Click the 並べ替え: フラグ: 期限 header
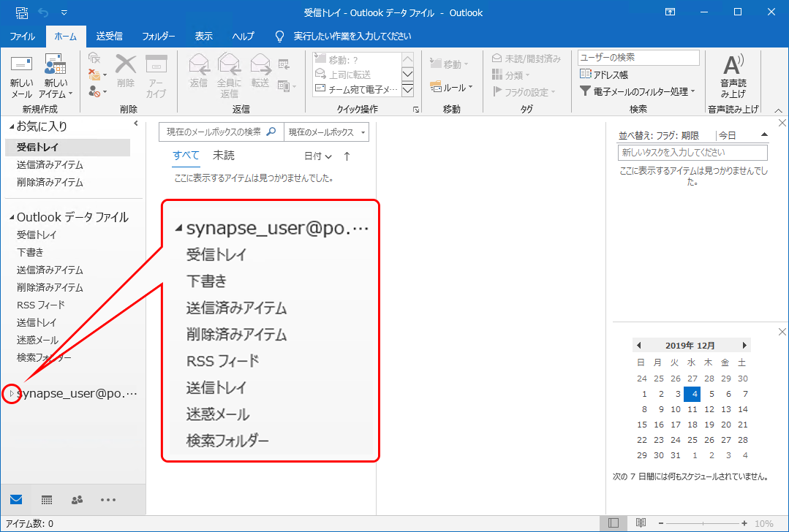 659,135
